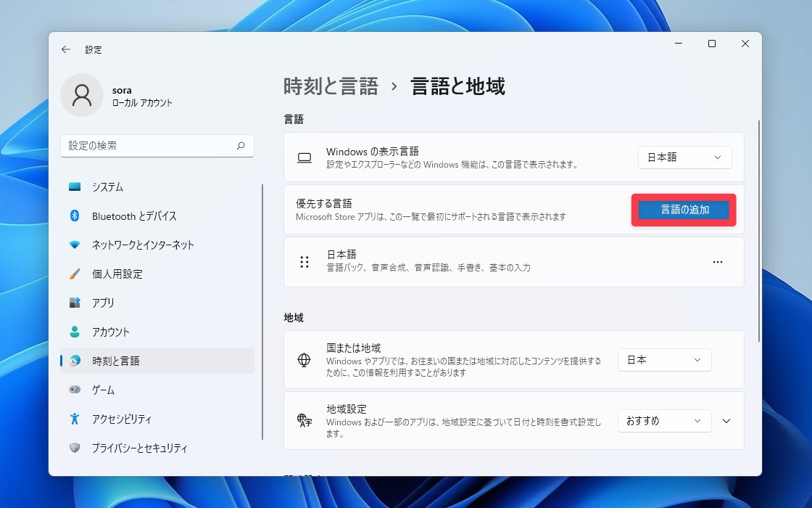Click the network Wi-Fi icon

point(75,245)
